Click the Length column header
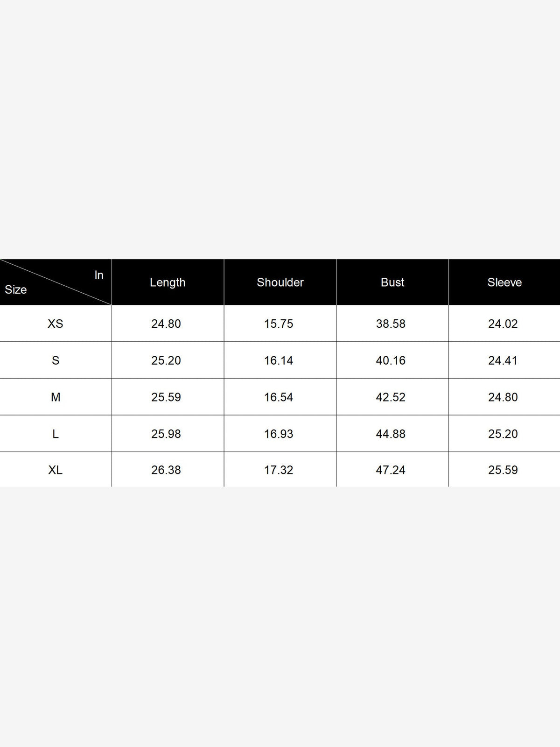Viewport: 560px width, 747px height. 168,282
